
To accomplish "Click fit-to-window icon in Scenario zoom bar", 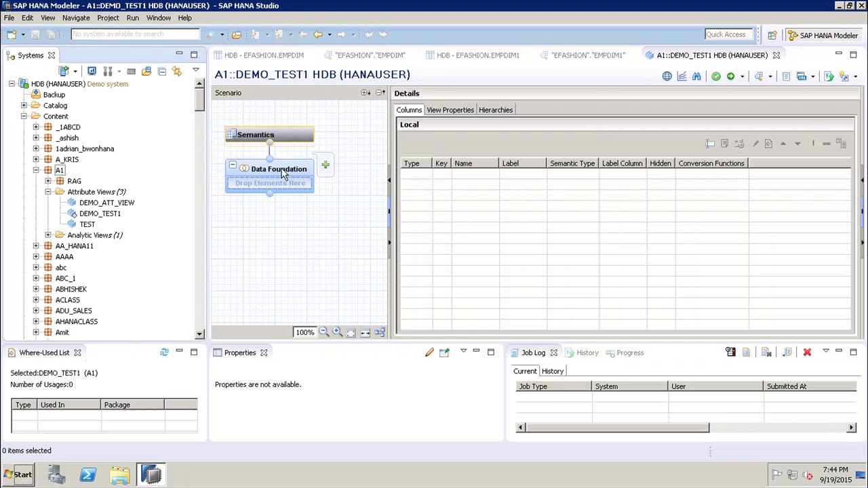I will coord(351,332).
